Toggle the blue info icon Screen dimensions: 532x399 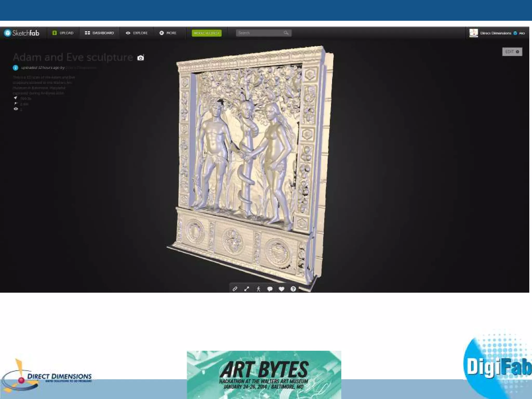(x=16, y=68)
